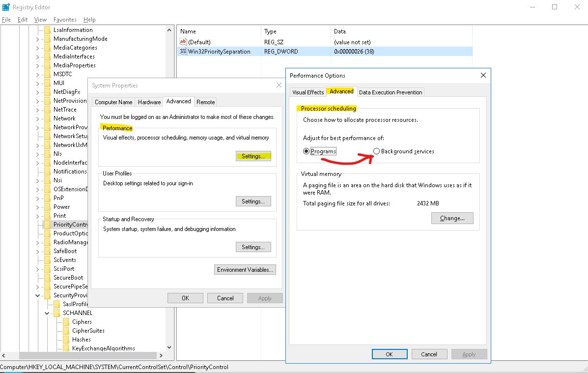Select the Nsi folder icon

[x=47, y=180]
